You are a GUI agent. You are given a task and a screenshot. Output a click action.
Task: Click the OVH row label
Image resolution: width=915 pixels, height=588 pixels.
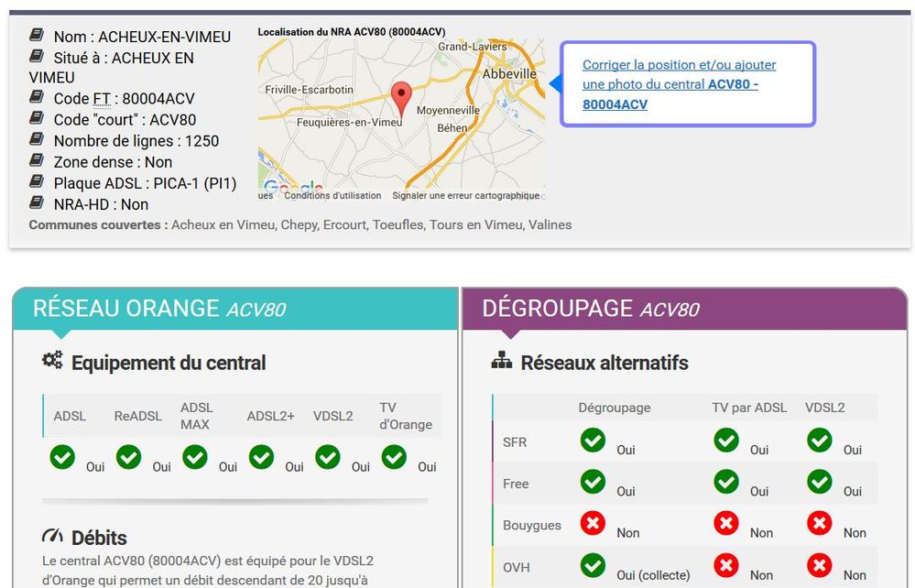pos(517,567)
